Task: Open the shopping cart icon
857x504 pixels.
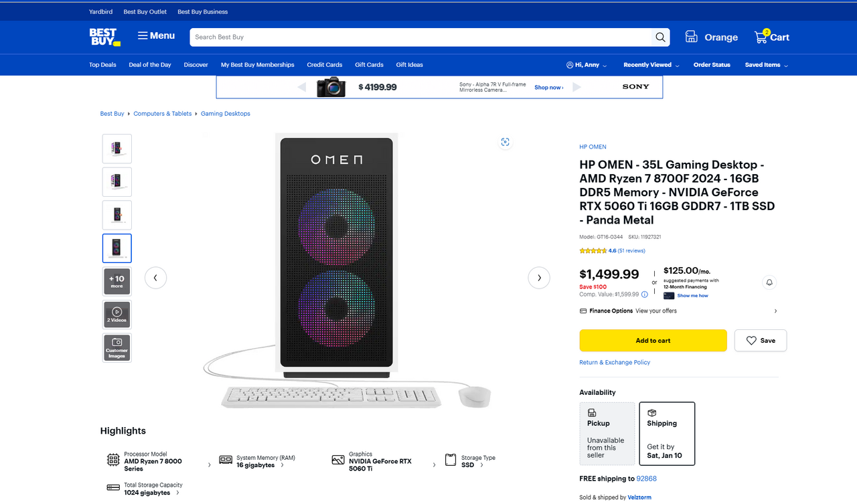Action: click(761, 37)
